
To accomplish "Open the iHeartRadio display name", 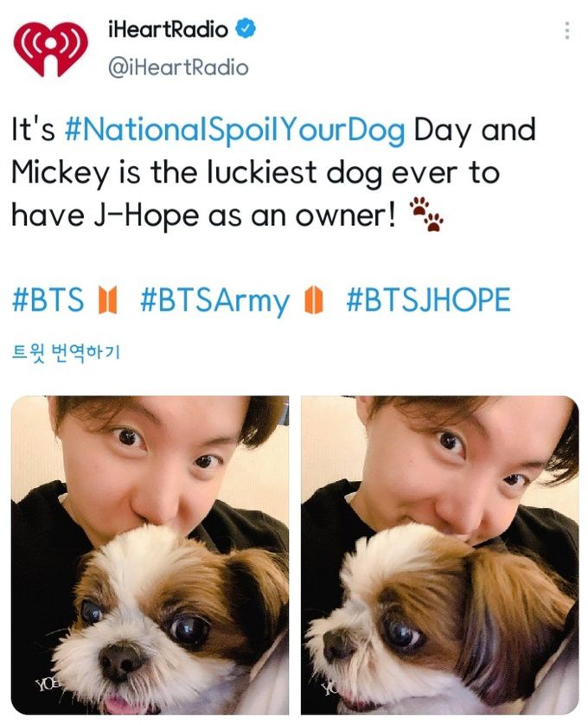I will click(x=168, y=29).
